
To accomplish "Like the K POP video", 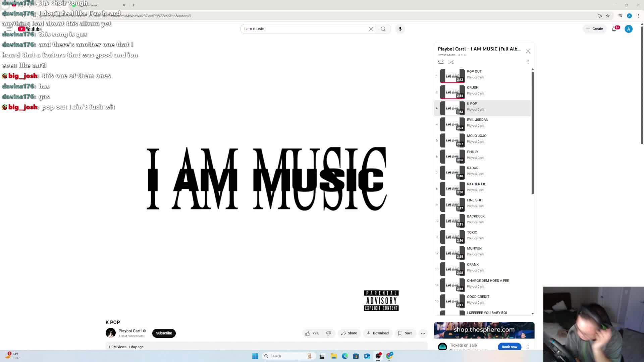I will [312, 333].
